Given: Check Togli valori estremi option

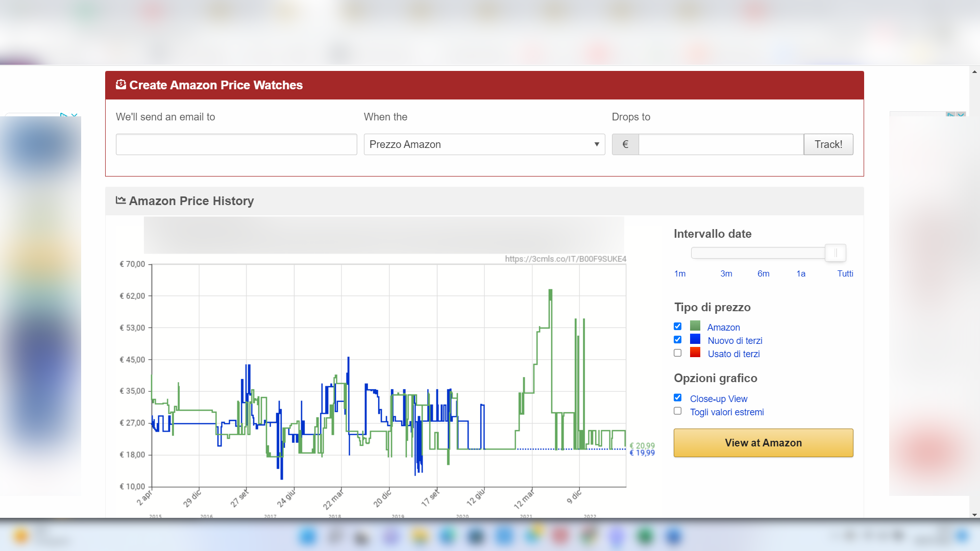Looking at the screenshot, I should point(677,411).
